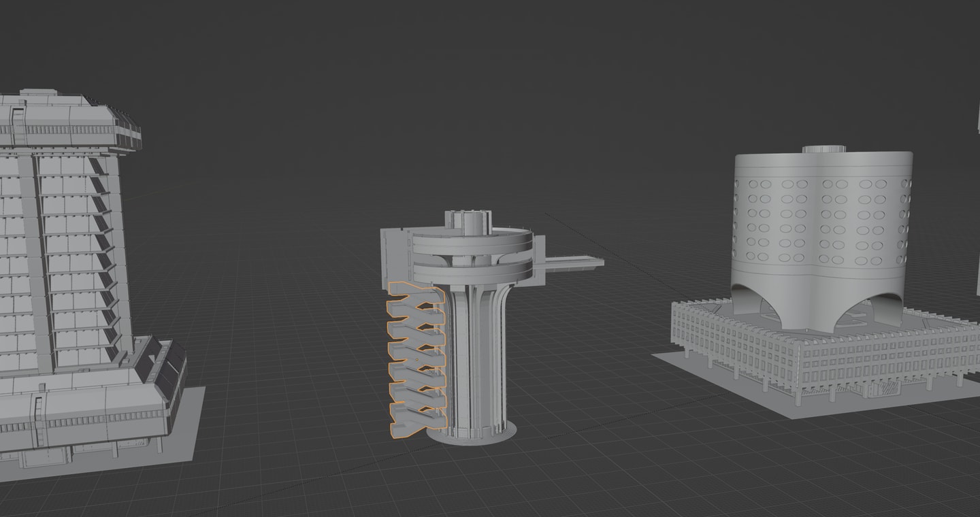Select the circular ring decks atop central tower
The image size is (980, 517).
click(473, 255)
